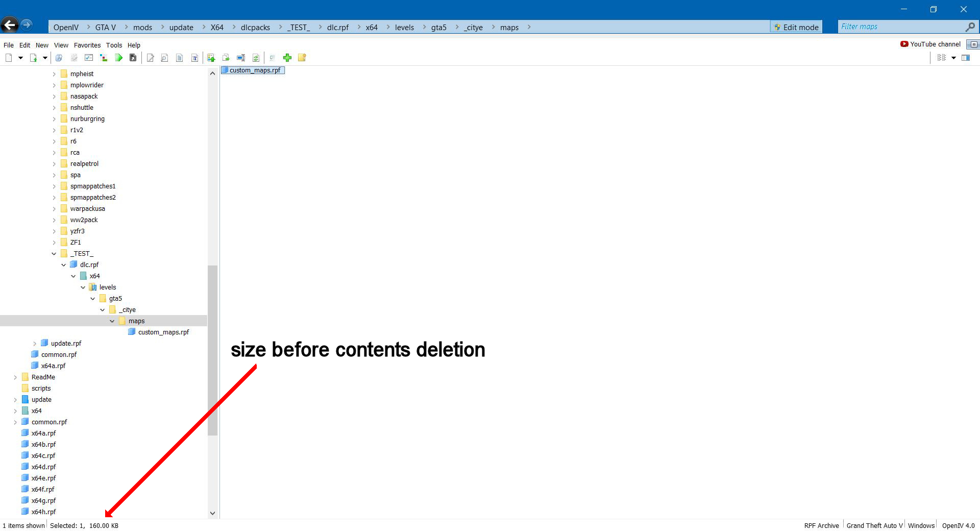The height and width of the screenshot is (531, 980).
Task: Click the rename icon in toolbar
Action: [x=241, y=58]
